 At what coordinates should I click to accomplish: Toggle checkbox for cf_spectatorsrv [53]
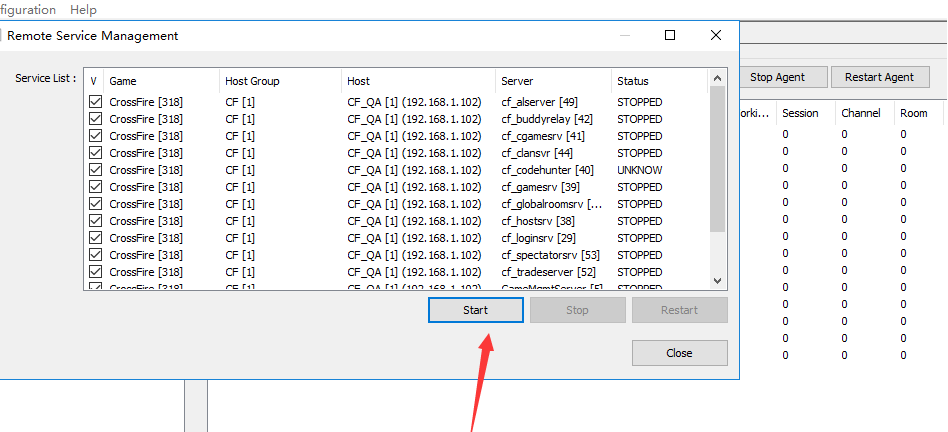pyautogui.click(x=95, y=254)
